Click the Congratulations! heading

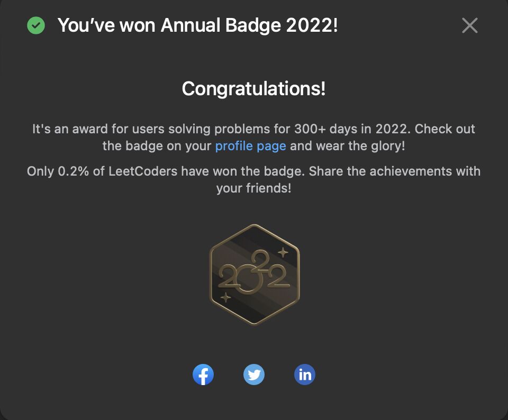pos(253,88)
